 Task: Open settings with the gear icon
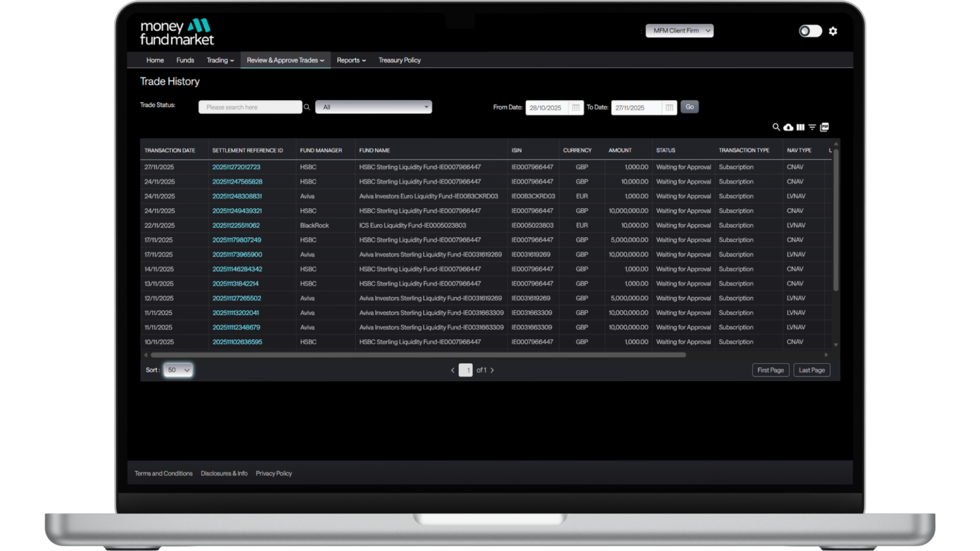(833, 31)
